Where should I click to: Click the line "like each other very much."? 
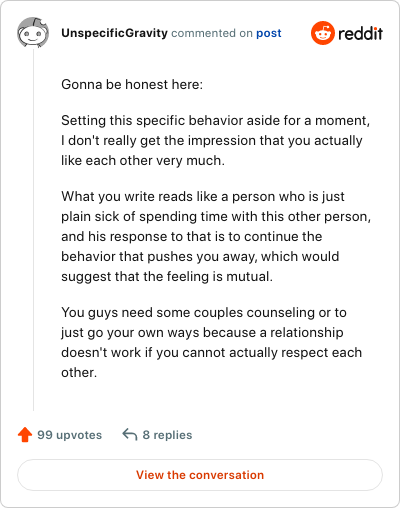pyautogui.click(x=143, y=160)
